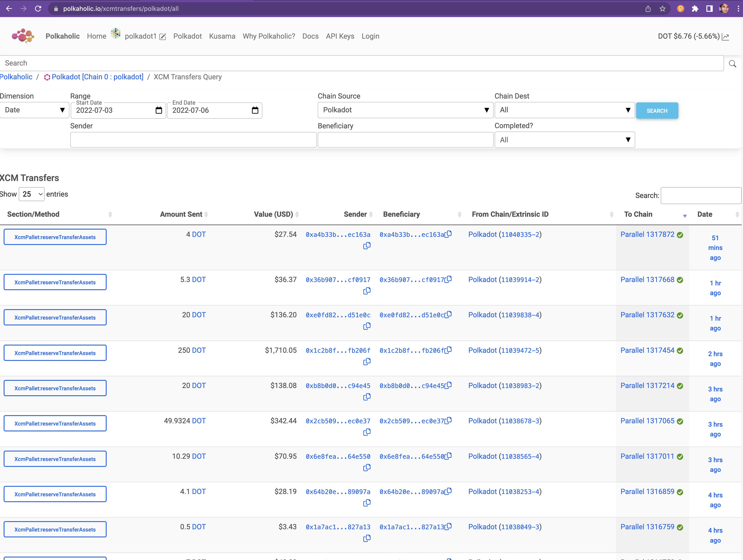
Task: Open the browser share icon
Action: click(x=648, y=9)
